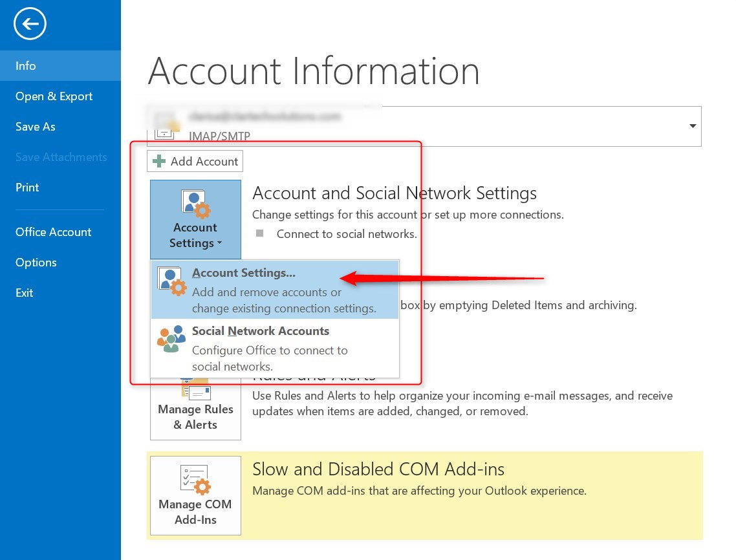Choose Save As from the sidebar
The height and width of the screenshot is (560, 736).
tap(35, 126)
